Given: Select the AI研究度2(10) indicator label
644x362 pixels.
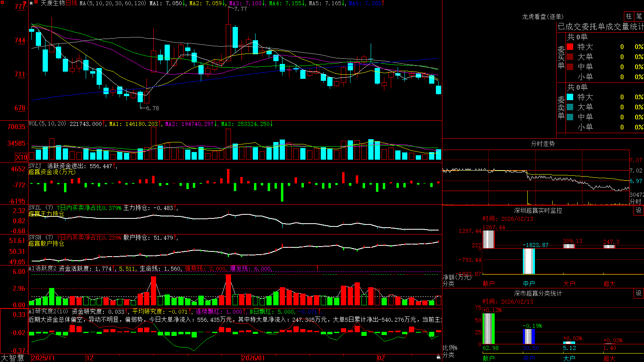Looking at the screenshot, I should tap(48, 311).
